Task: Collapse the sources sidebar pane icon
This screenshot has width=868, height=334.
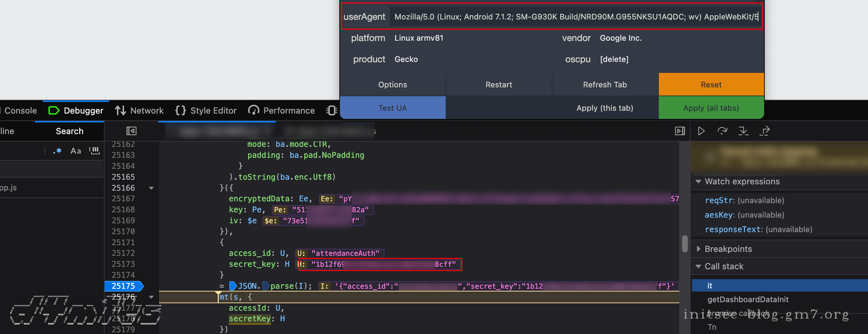Action: 131,131
